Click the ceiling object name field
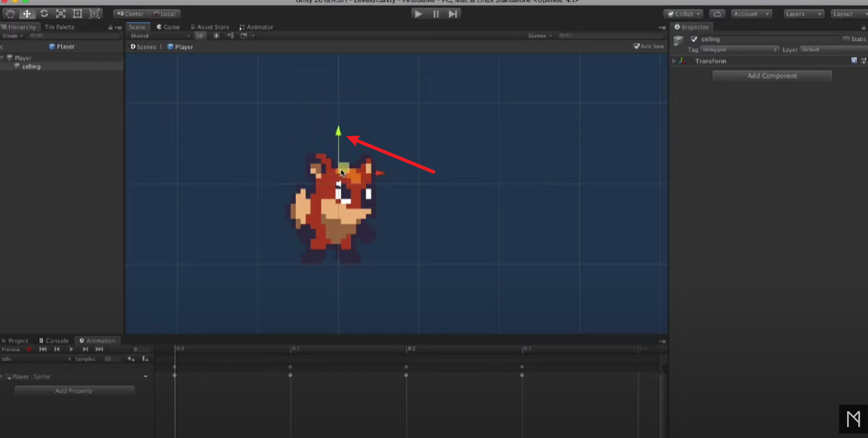The width and height of the screenshot is (868, 438). [x=769, y=39]
